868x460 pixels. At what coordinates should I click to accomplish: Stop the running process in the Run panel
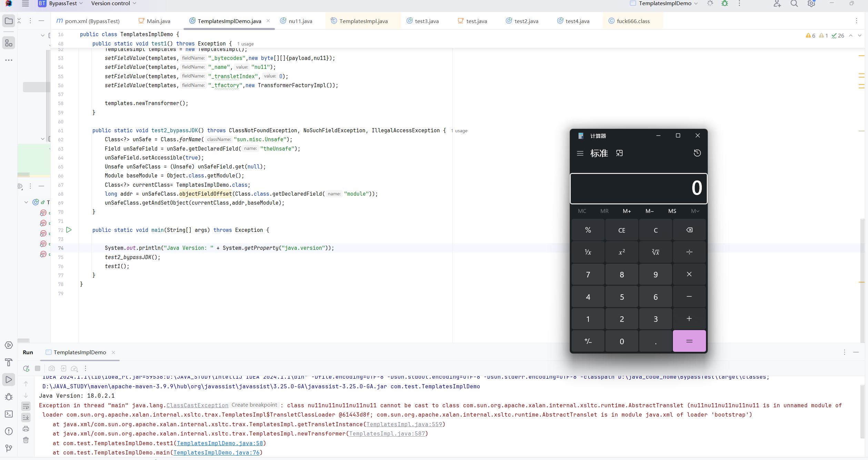point(38,368)
